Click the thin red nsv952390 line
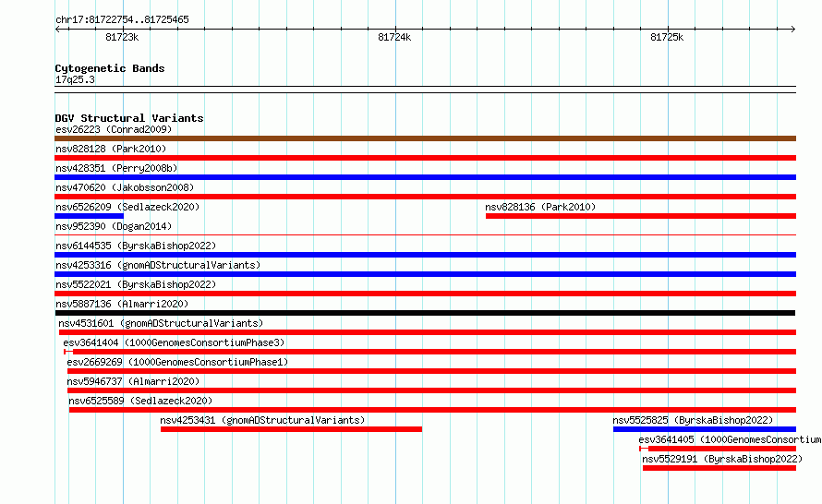 [x=425, y=235]
